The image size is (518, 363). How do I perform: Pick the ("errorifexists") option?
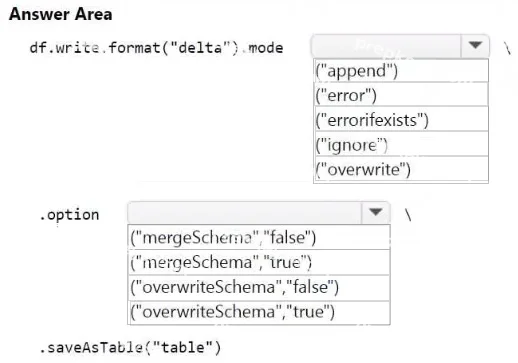tap(401, 119)
